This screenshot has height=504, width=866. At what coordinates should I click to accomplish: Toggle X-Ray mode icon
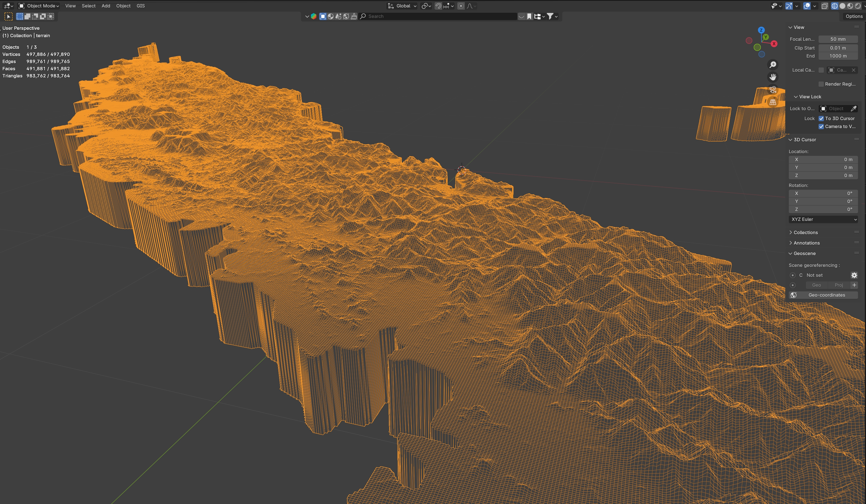824,6
